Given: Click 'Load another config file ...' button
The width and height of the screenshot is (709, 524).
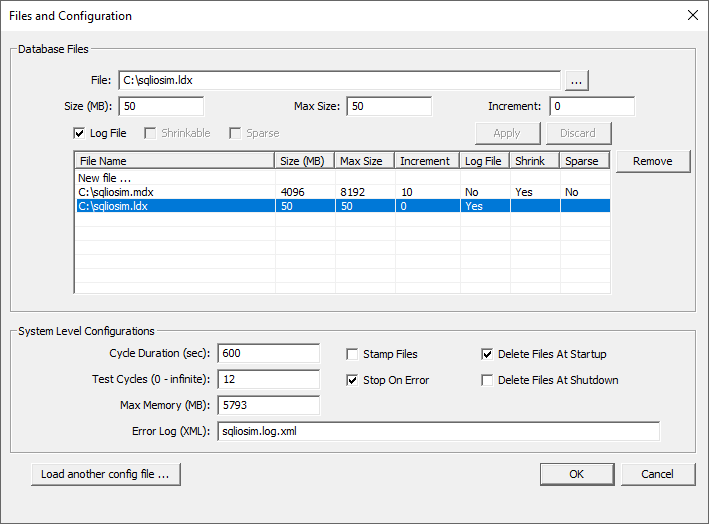Looking at the screenshot, I should 106,474.
